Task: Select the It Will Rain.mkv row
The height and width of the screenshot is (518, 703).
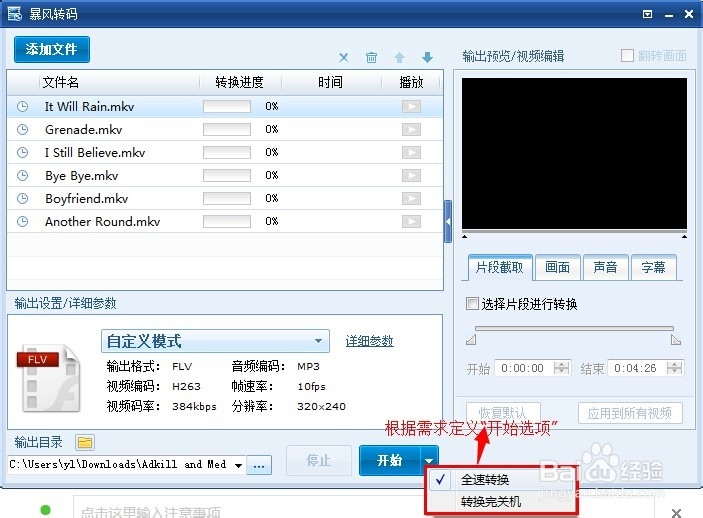Action: tap(225, 107)
